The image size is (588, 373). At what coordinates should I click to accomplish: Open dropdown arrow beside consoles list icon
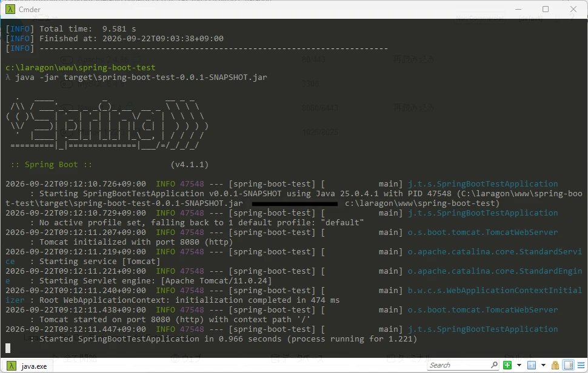click(x=543, y=365)
